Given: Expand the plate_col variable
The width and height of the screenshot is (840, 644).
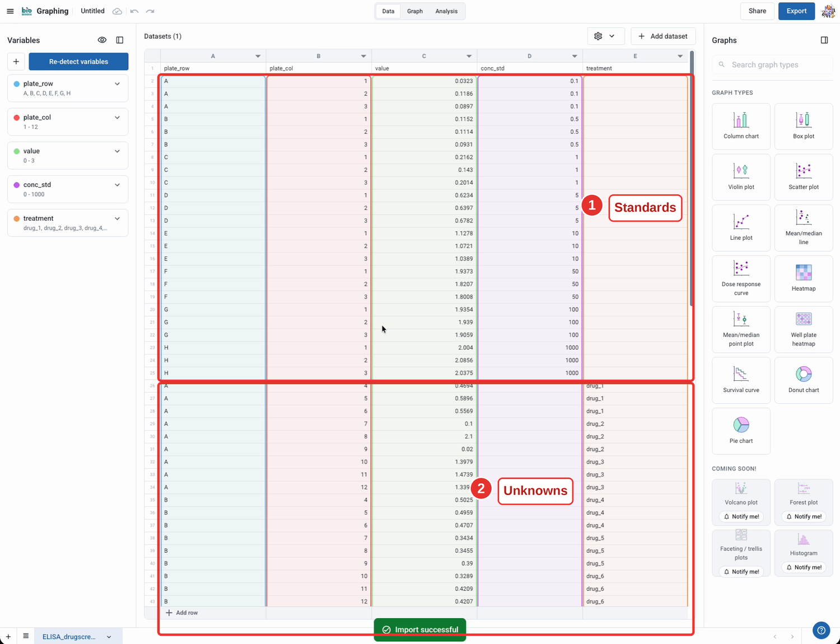Looking at the screenshot, I should [118, 118].
